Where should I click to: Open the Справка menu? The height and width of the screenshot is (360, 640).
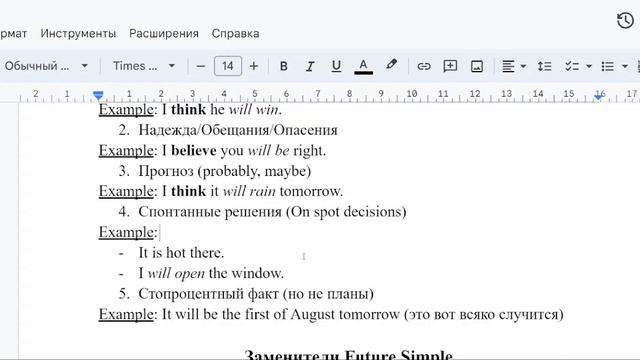(x=235, y=33)
